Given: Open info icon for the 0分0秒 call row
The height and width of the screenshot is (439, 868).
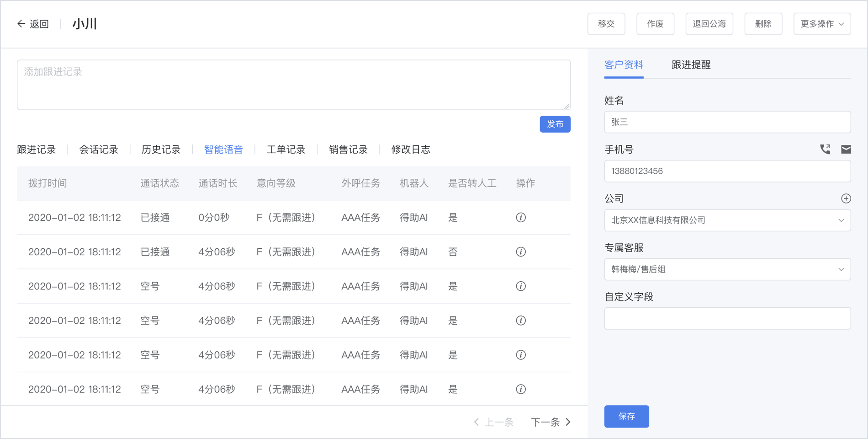Looking at the screenshot, I should 521,218.
